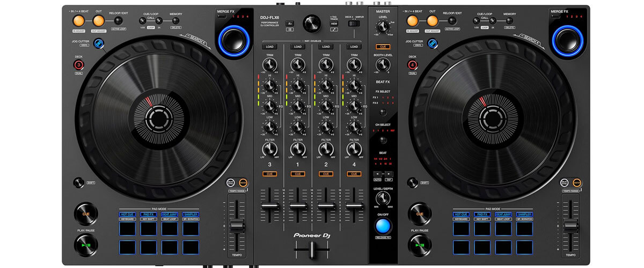This screenshot has height=268, width=644.
Task: Click channel 2 MID EQ knob
Action: click(x=325, y=106)
